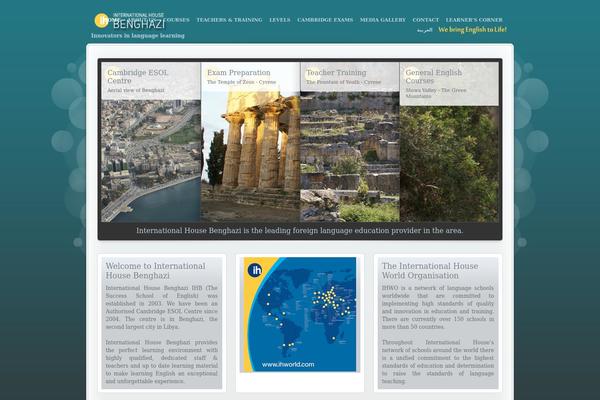Click the 'Innovators in language learning' tagline
This screenshot has height=400, width=600.
(138, 36)
